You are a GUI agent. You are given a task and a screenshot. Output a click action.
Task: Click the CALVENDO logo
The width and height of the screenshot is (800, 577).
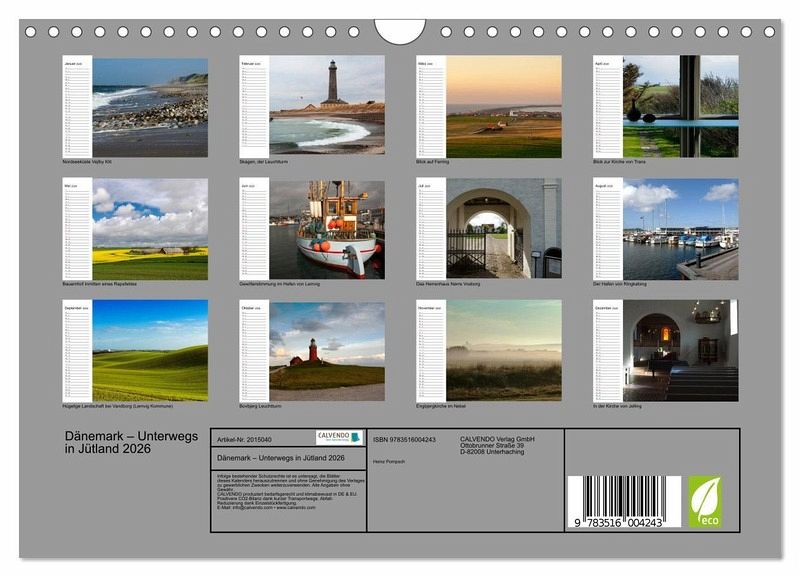tap(339, 438)
